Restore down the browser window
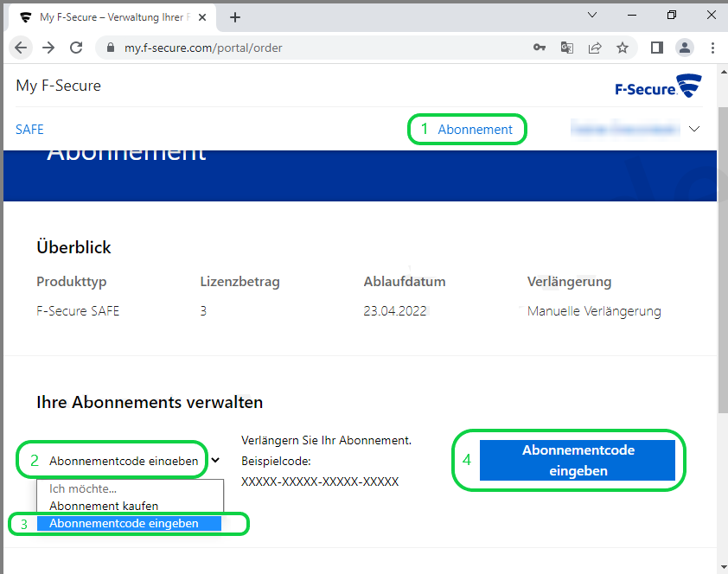The width and height of the screenshot is (728, 574). point(671,15)
